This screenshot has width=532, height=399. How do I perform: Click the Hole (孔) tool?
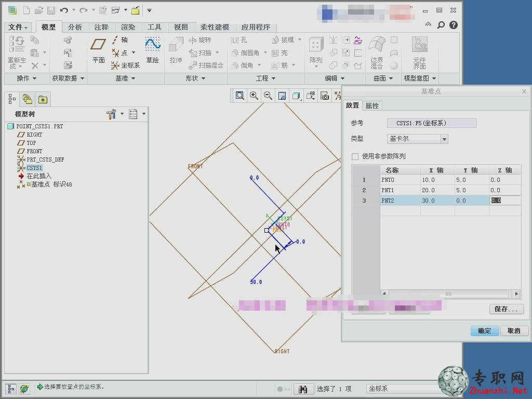(239, 40)
